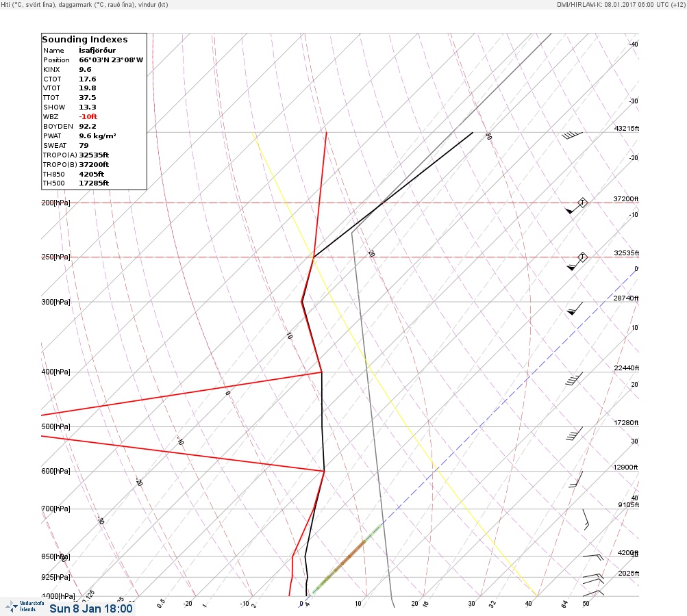The height and width of the screenshot is (616, 687).
Task: Click the wind barb at 43215ft level
Action: pyautogui.click(x=572, y=136)
